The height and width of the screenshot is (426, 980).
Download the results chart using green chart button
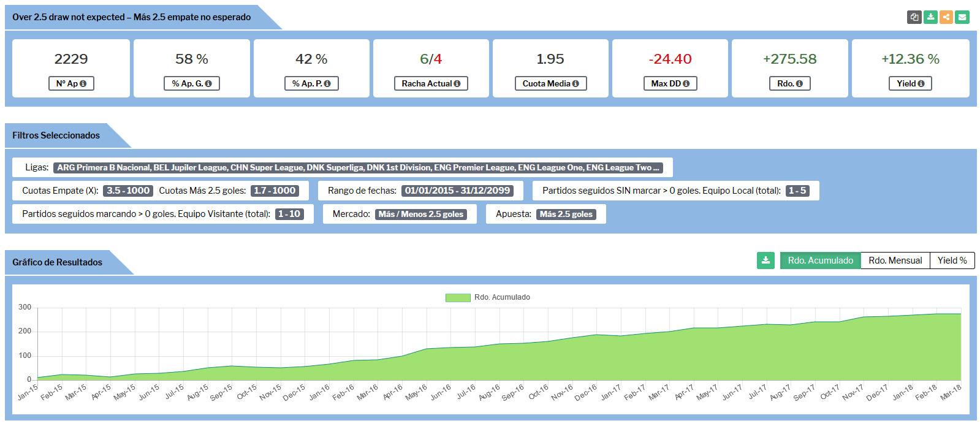point(765,261)
